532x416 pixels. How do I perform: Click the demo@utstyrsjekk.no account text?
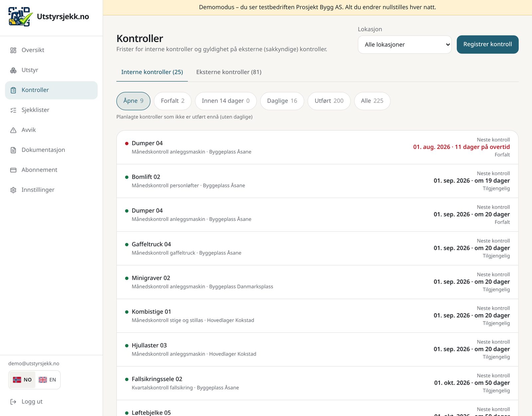(x=34, y=364)
